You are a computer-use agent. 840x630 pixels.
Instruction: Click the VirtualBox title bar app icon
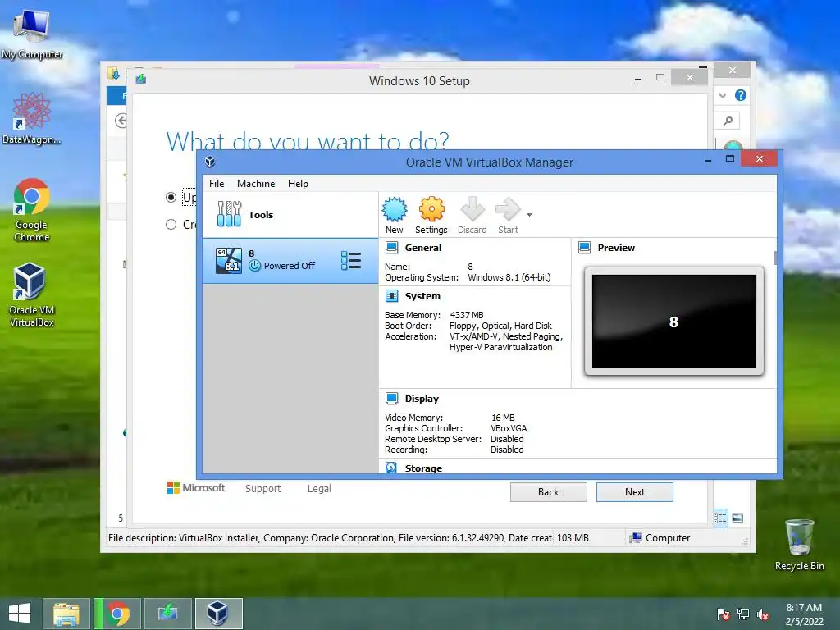pos(210,162)
